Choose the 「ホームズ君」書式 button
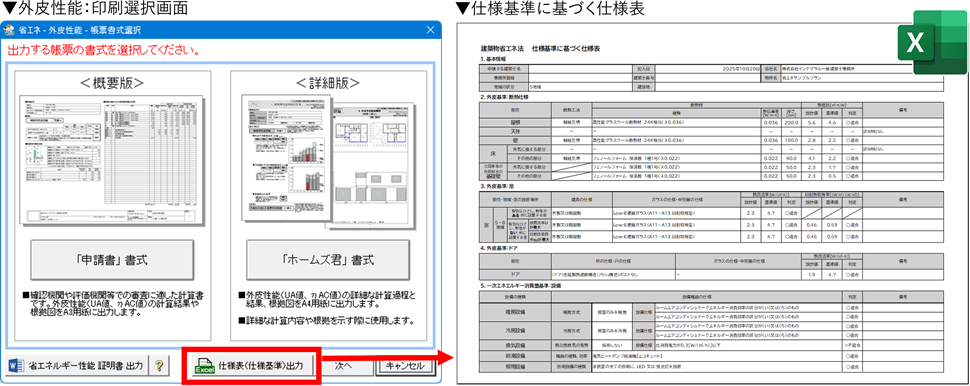 (x=327, y=260)
